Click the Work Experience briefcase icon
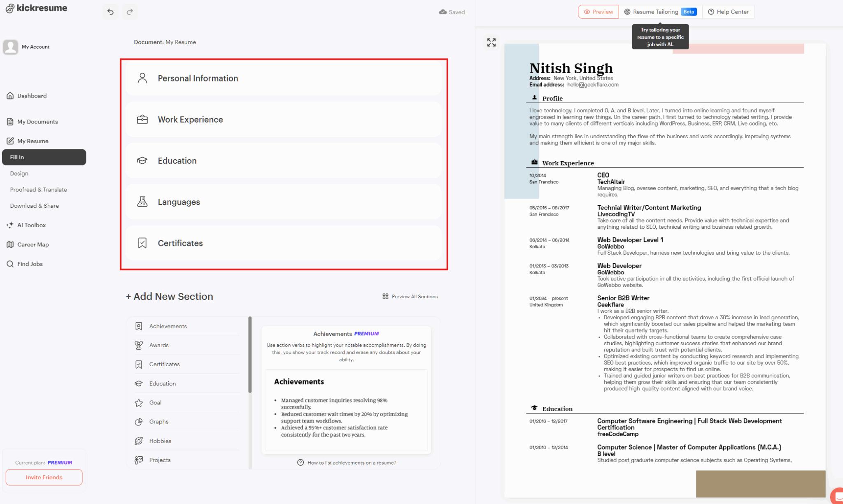843x504 pixels. pos(142,119)
